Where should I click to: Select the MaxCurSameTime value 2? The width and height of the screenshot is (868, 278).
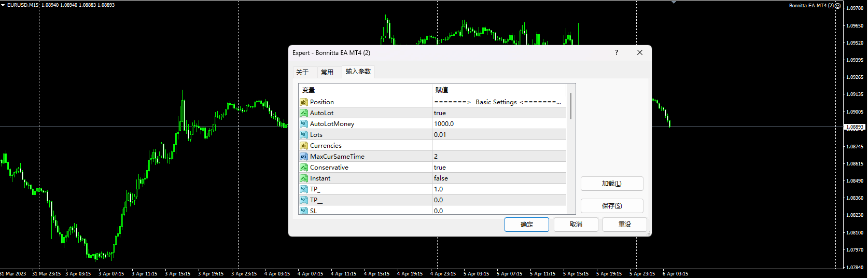pos(499,157)
